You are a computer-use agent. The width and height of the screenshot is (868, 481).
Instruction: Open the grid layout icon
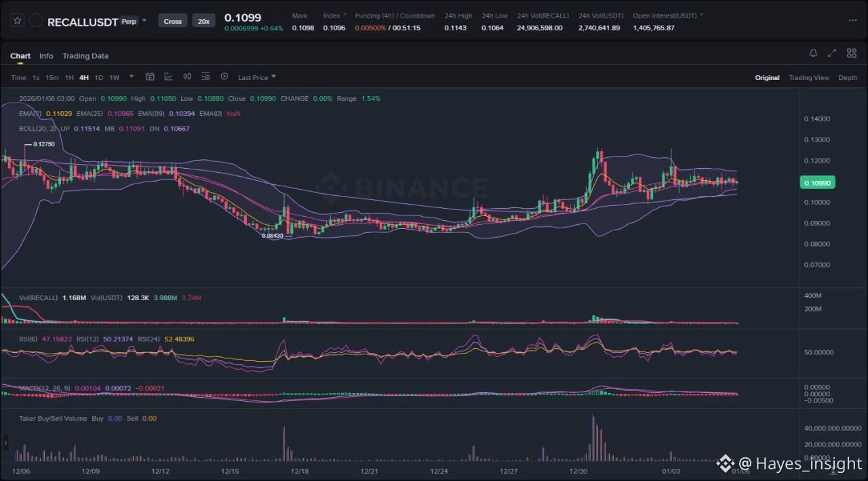coord(851,53)
